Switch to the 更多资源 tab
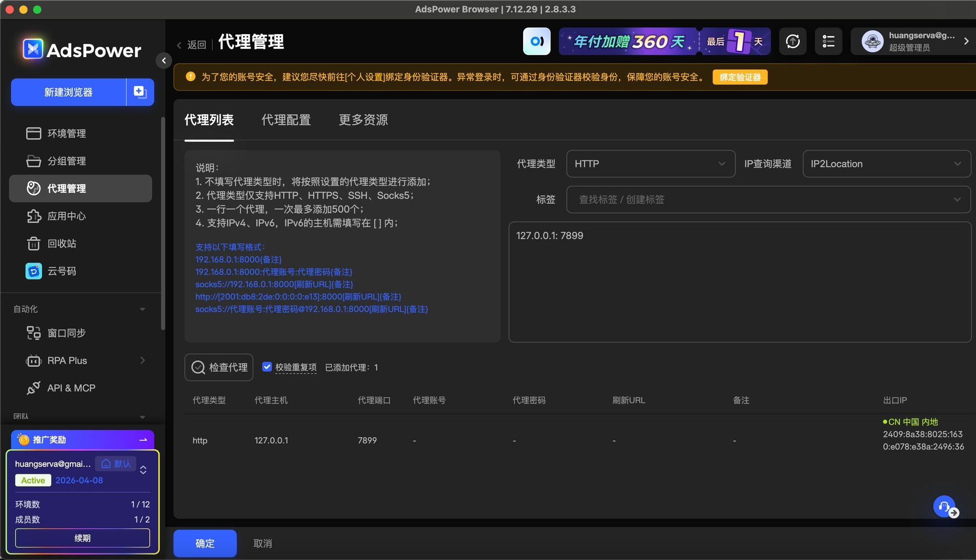Screen dimensions: 976x560 [363, 120]
